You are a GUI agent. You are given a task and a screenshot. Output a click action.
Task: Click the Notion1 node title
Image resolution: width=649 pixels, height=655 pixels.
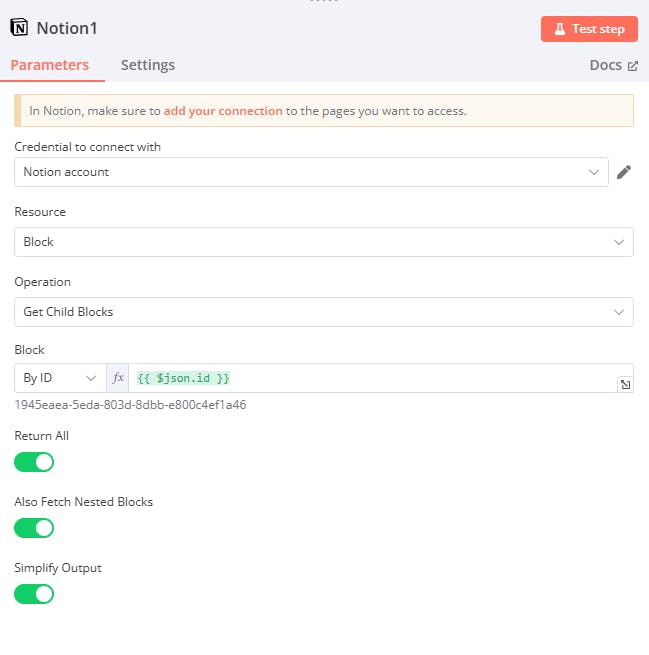point(68,28)
